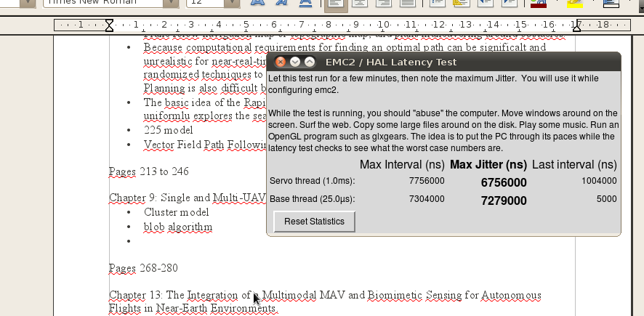Click the 'Vector Field Path Following' bullet

(x=206, y=145)
